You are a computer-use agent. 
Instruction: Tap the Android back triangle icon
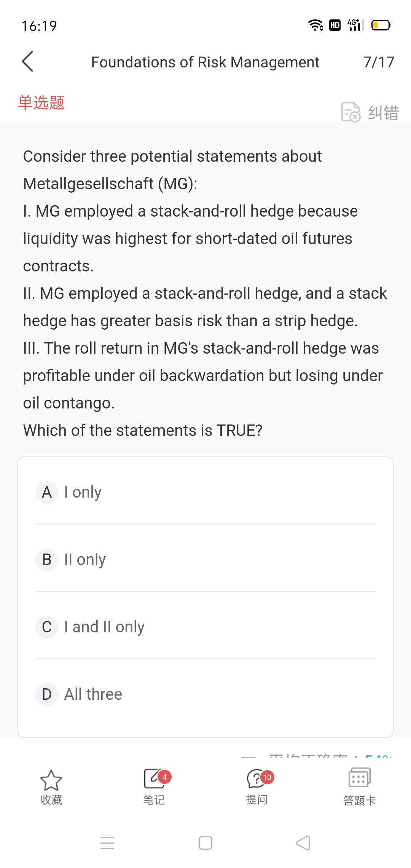[x=303, y=843]
